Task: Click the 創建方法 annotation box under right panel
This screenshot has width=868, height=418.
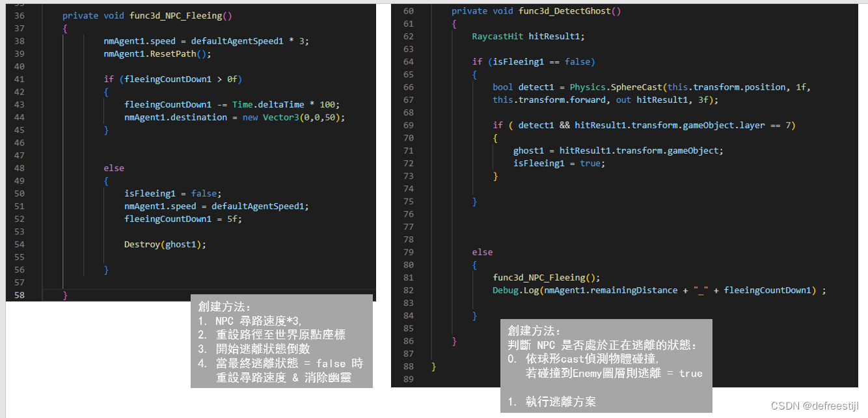Action: click(x=605, y=365)
